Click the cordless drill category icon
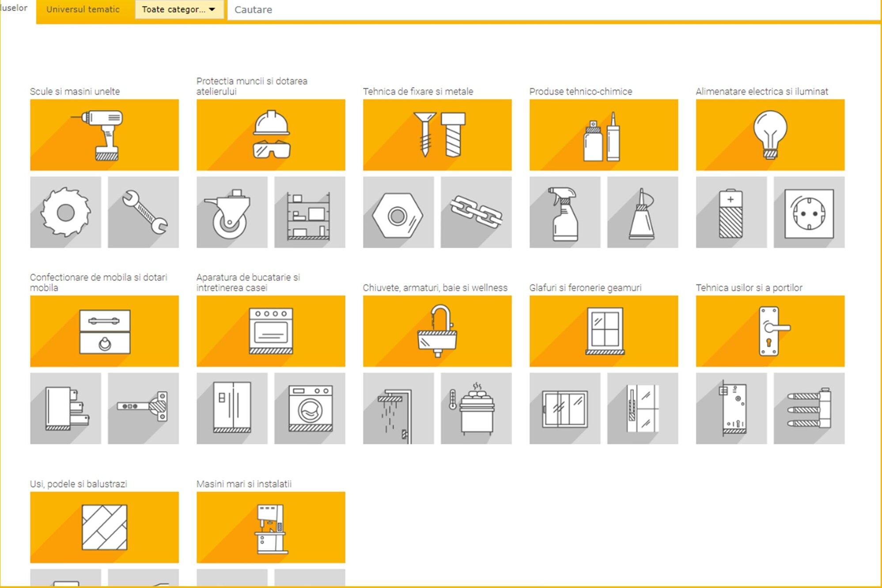 pos(104,135)
